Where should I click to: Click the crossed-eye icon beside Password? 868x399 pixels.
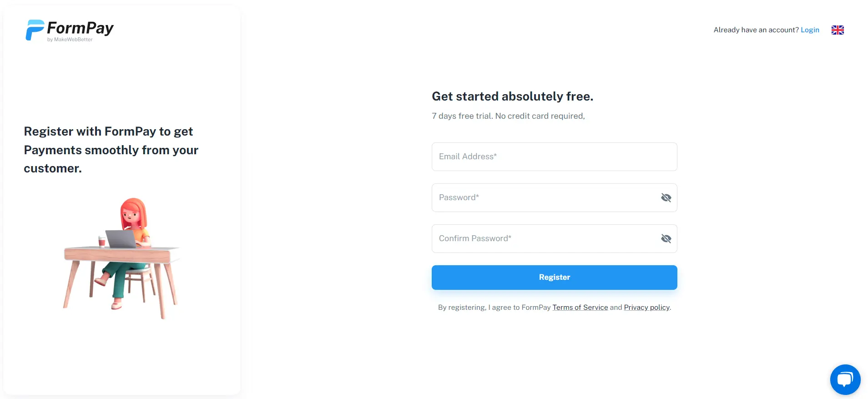tap(666, 197)
